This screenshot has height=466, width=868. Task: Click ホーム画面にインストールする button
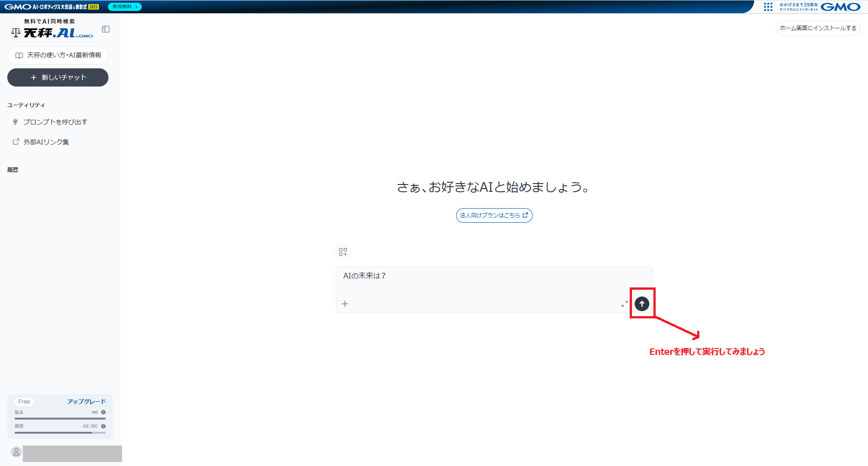[x=818, y=28]
